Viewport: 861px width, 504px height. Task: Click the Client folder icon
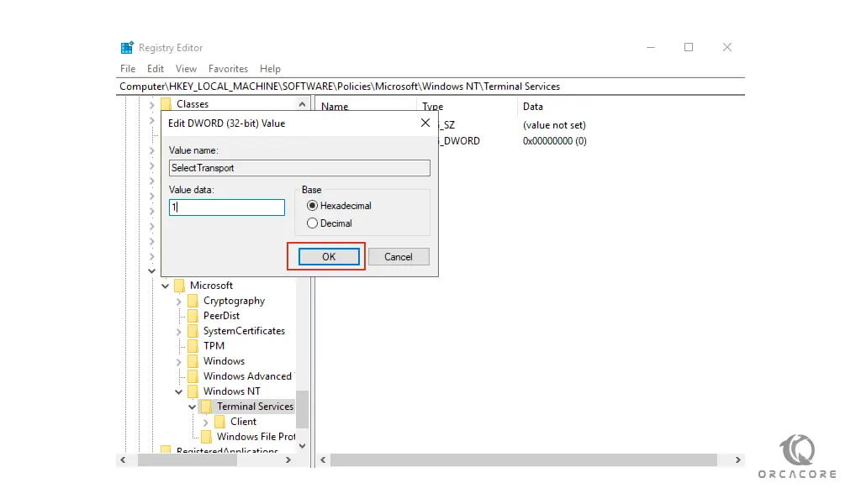point(219,422)
